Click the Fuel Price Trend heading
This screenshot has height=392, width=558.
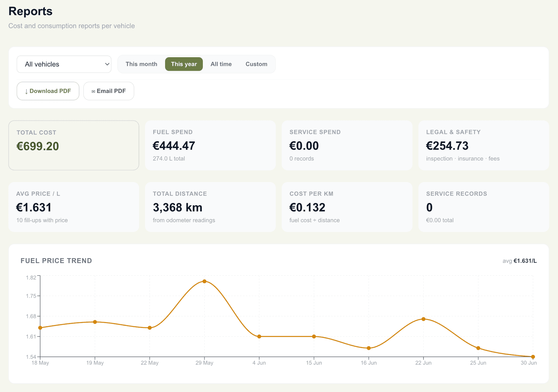[56, 261]
